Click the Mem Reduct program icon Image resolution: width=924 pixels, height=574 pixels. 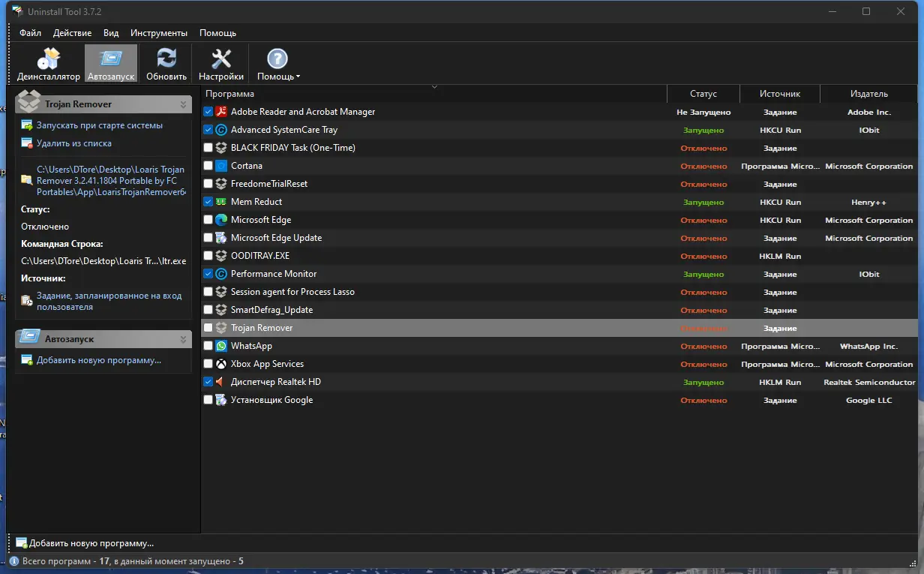pyautogui.click(x=221, y=202)
